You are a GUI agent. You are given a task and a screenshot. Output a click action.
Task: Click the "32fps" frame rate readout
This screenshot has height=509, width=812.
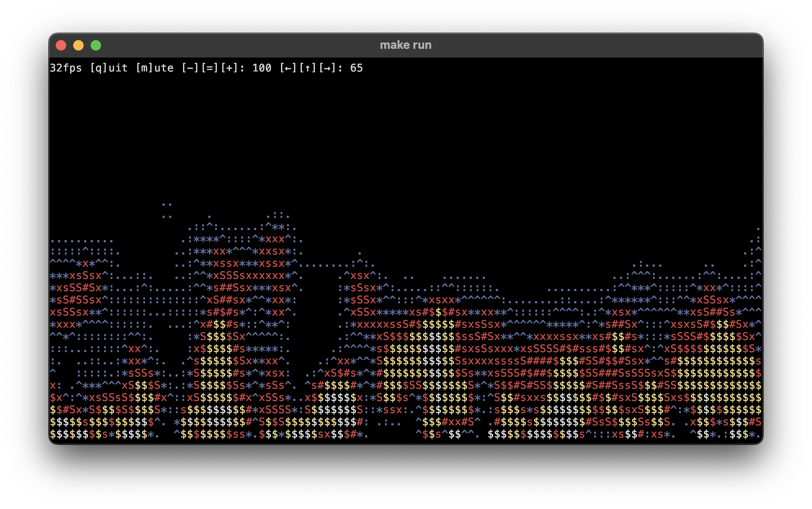[x=66, y=68]
